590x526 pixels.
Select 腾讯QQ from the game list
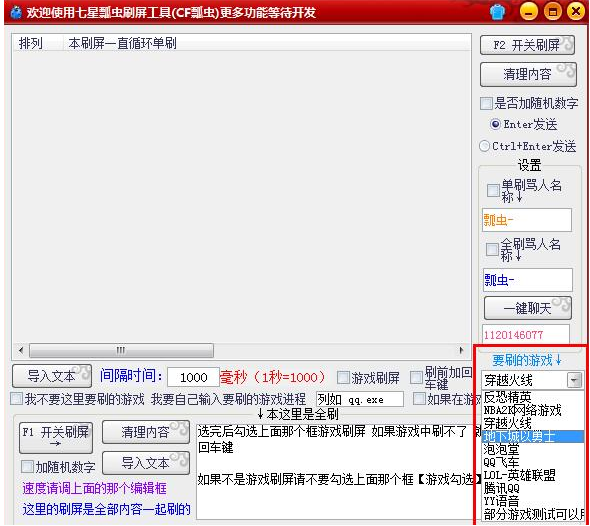[x=532, y=488]
